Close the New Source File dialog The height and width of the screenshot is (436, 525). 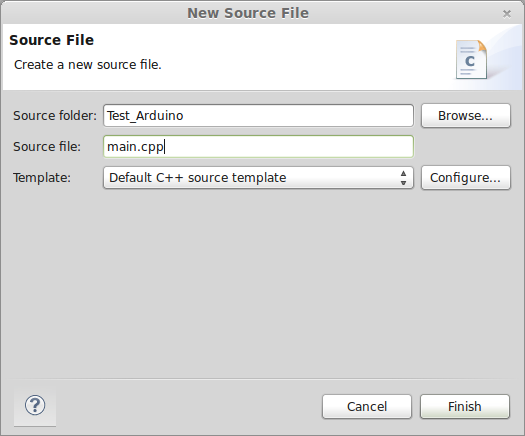click(507, 14)
